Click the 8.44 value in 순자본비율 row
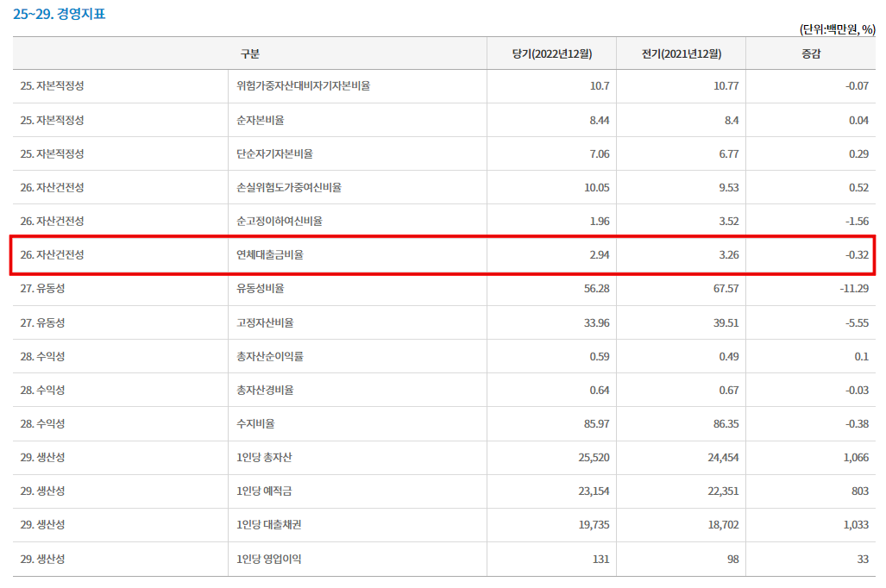The height and width of the screenshot is (588, 886). (x=600, y=121)
